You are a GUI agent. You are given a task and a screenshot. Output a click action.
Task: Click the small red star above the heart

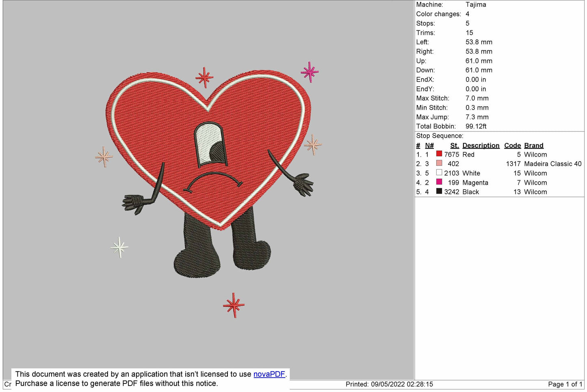(204, 77)
